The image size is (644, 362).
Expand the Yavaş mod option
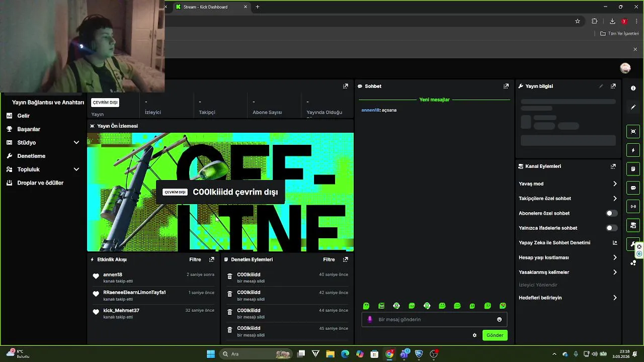568,184
